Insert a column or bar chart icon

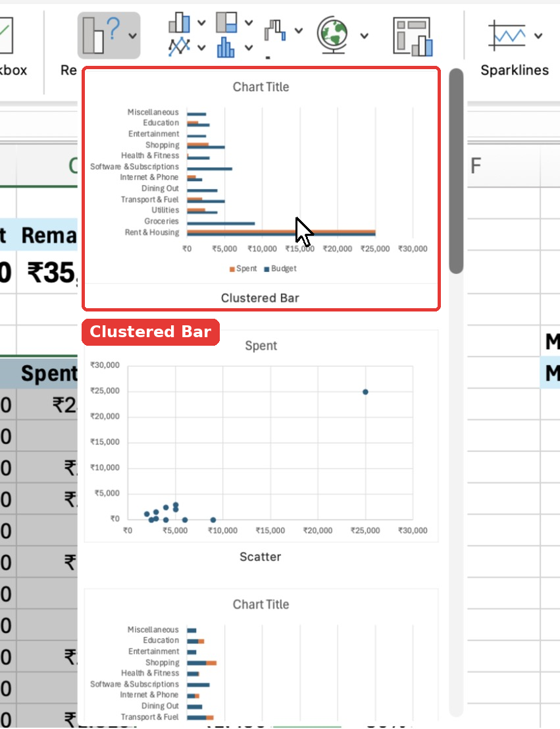point(180,22)
